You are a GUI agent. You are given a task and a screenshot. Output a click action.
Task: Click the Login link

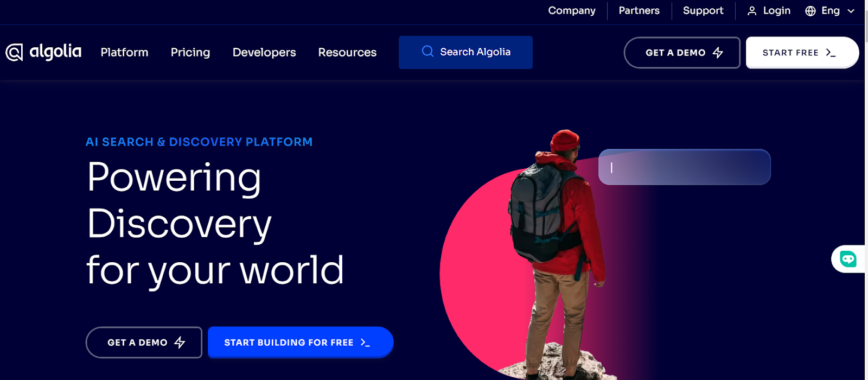(x=776, y=10)
